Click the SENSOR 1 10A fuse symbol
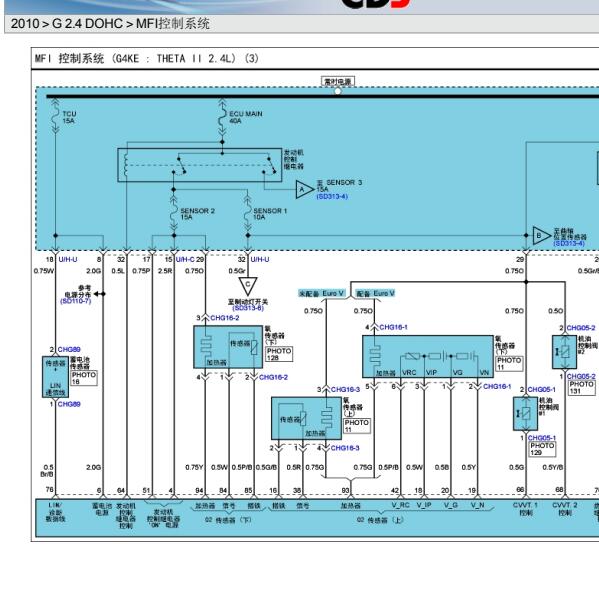 248,214
